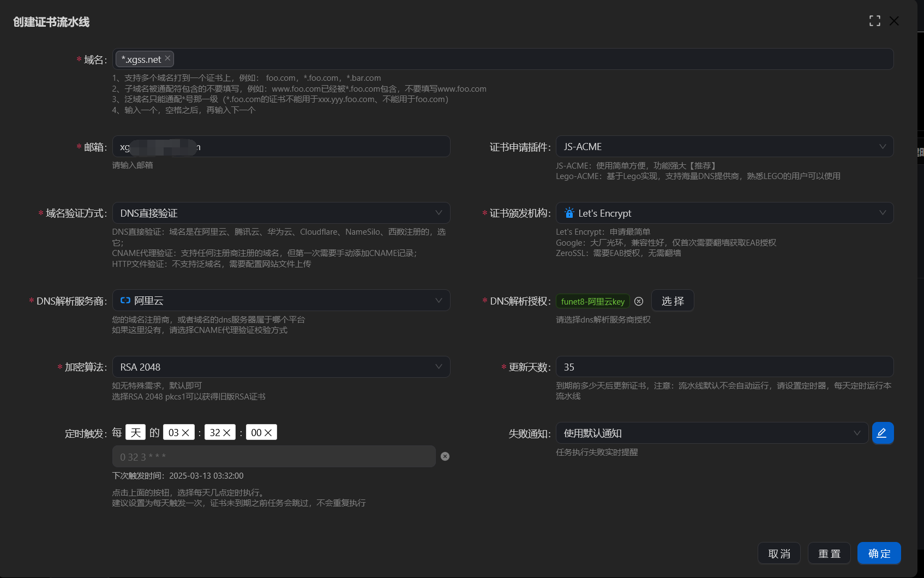924x578 pixels.
Task: Click the 下次触发时间 2025-03-13 03:32:00 text
Action: [178, 476]
